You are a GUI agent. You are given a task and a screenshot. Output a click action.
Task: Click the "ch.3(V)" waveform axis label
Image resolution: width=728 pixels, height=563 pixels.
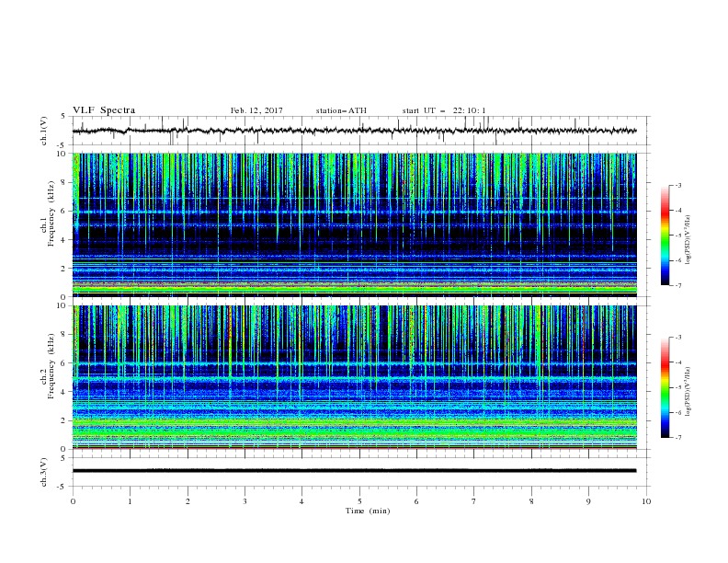(44, 473)
